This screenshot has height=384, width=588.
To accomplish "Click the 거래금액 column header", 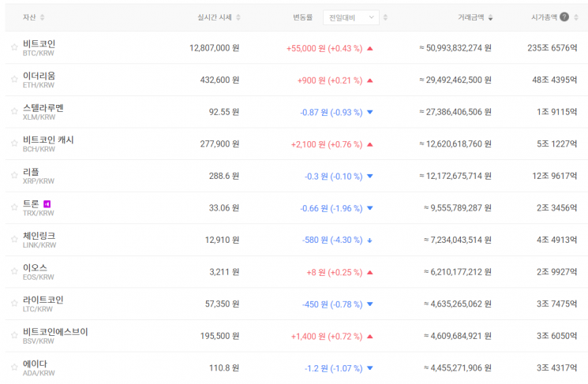I will [x=470, y=17].
